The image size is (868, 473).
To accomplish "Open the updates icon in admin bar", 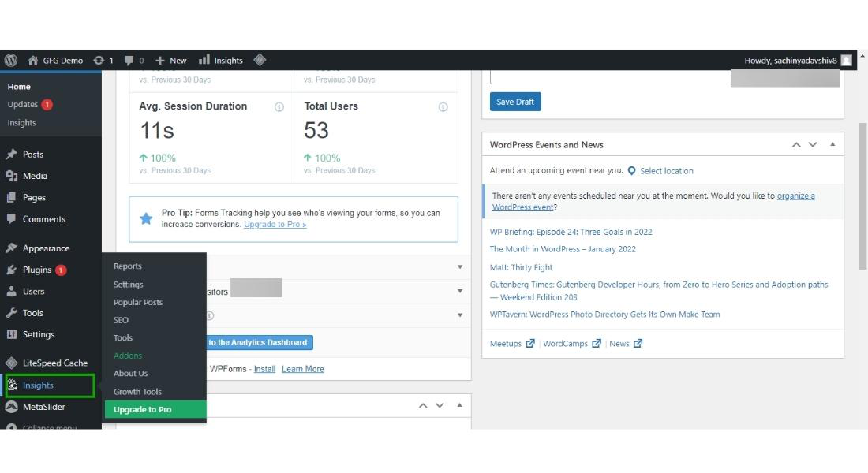I will click(x=99, y=60).
